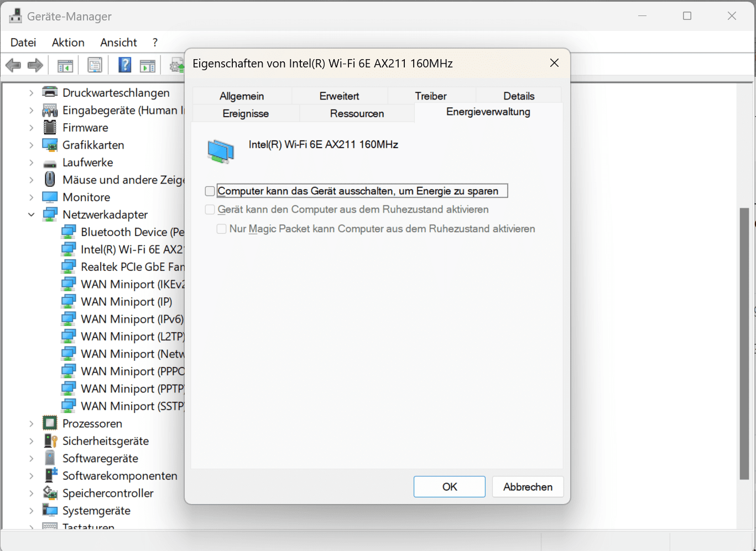Select WAN Miniport (IKEv2) in the tree
756x551 pixels.
132,284
